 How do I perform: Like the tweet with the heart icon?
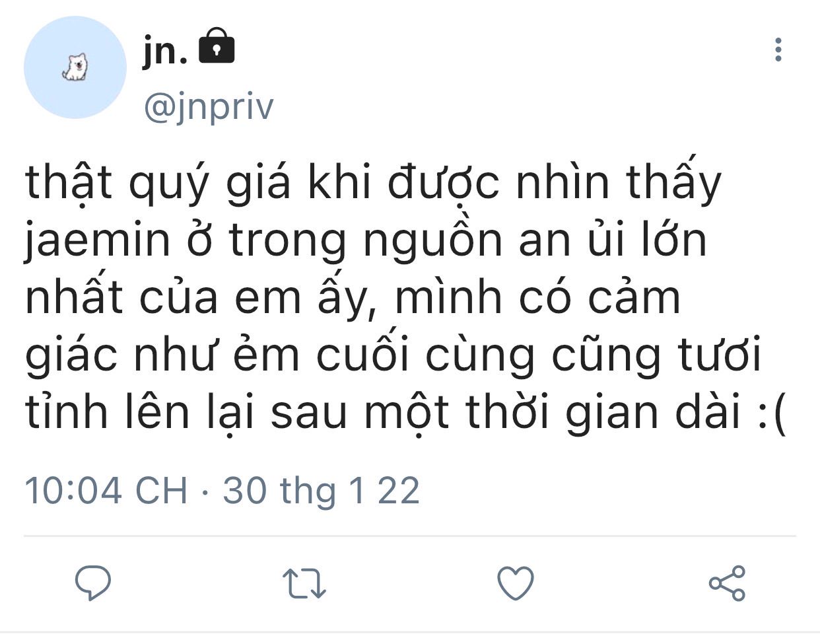(x=515, y=584)
